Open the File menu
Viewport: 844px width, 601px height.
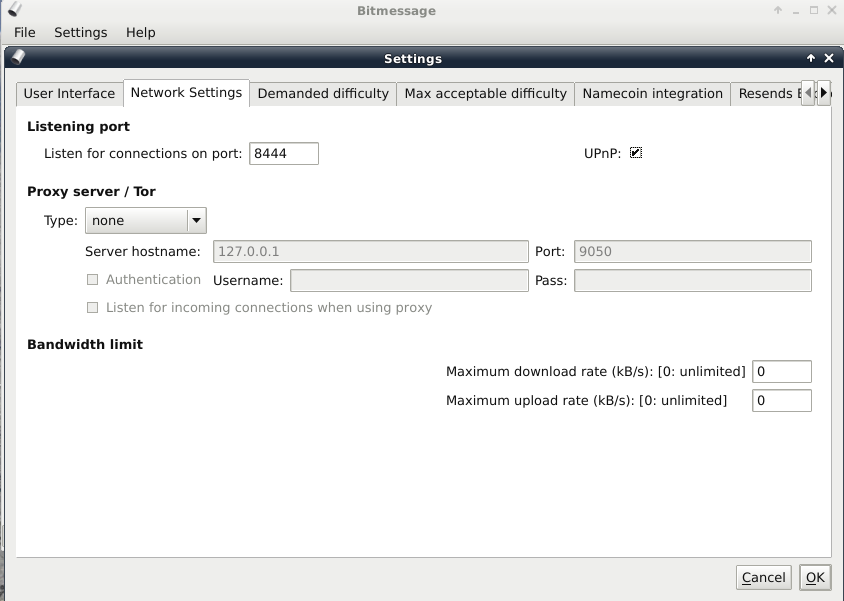pyautogui.click(x=25, y=32)
